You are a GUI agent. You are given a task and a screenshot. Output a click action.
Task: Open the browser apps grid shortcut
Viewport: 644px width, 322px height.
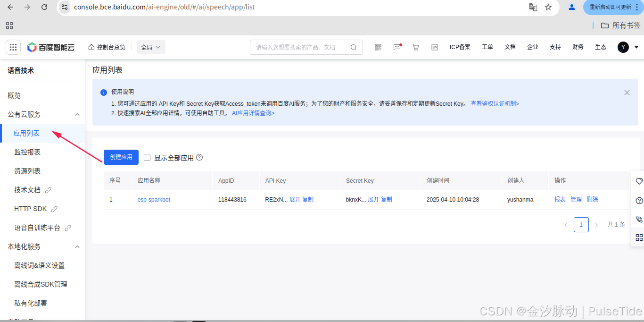click(9, 25)
